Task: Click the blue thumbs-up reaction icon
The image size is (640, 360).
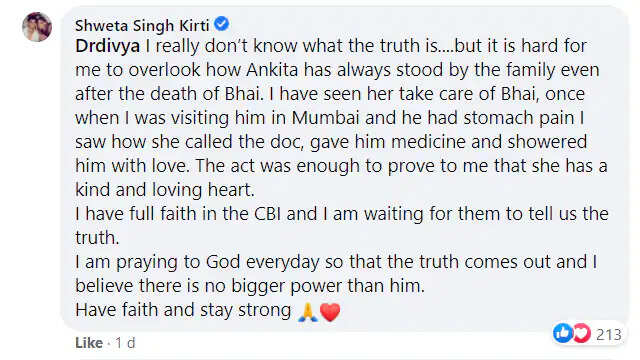Action: 563,333
